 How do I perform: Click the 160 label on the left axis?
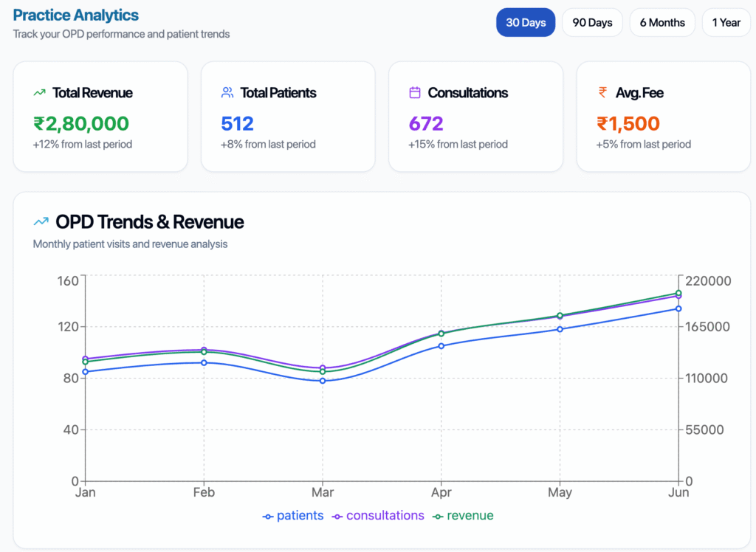(67, 280)
